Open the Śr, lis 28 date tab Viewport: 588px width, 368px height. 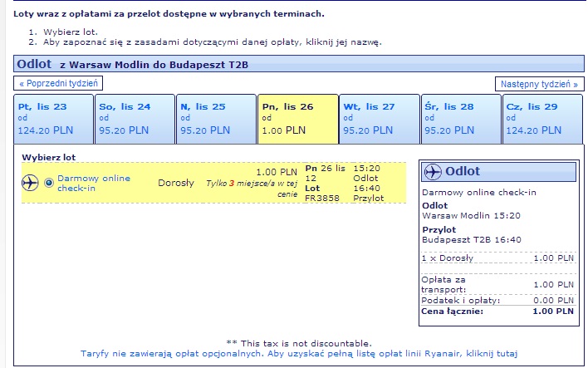pyautogui.click(x=461, y=119)
